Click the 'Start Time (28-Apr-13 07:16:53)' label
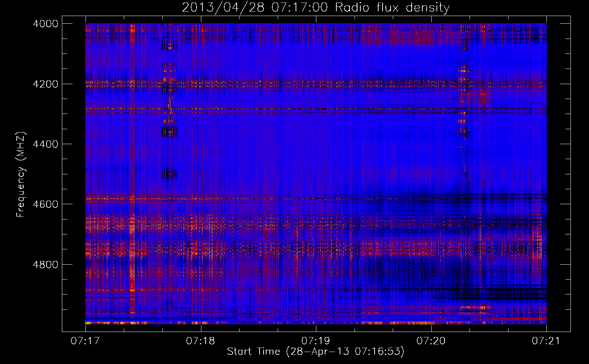The height and width of the screenshot is (364, 589). click(316, 352)
